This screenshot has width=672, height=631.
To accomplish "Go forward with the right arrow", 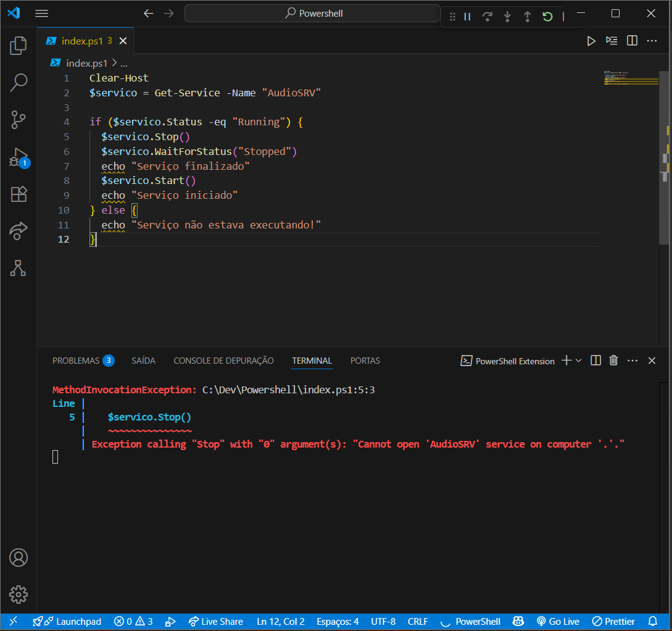I will tap(169, 14).
